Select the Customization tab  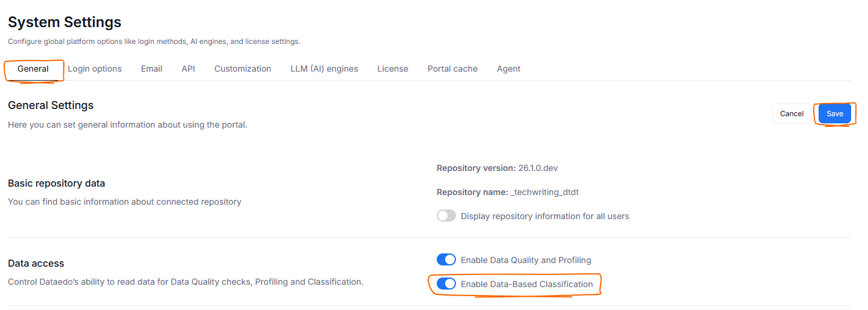[x=243, y=69]
